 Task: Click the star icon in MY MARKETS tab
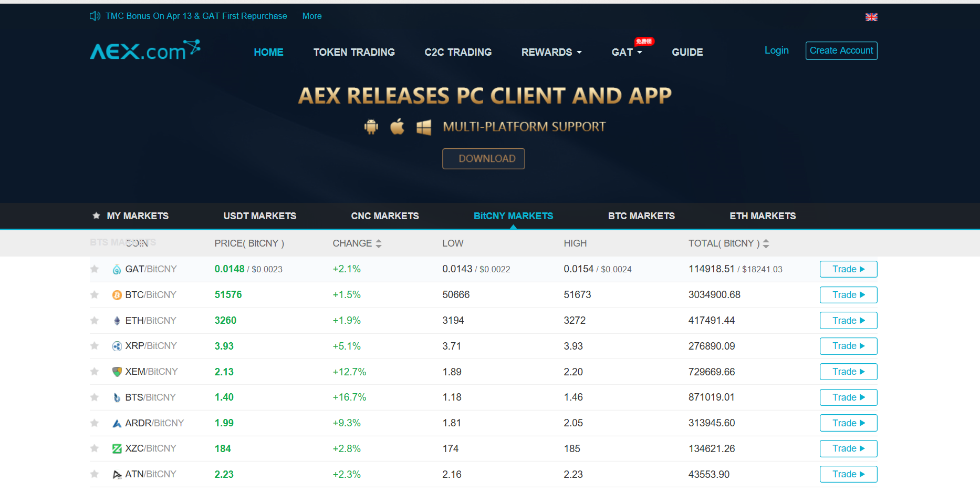tap(96, 216)
